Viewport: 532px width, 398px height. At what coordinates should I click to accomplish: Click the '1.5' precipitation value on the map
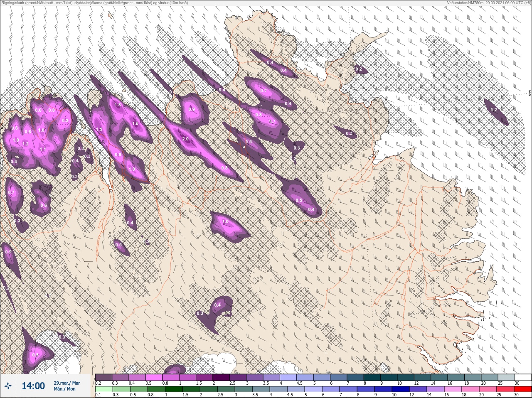tap(99, 130)
